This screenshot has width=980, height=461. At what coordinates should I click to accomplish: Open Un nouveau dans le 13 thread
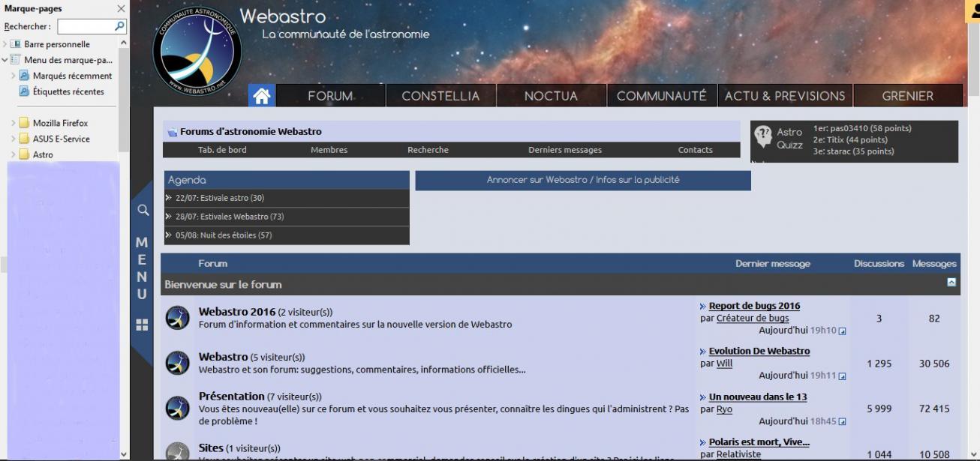pos(758,397)
